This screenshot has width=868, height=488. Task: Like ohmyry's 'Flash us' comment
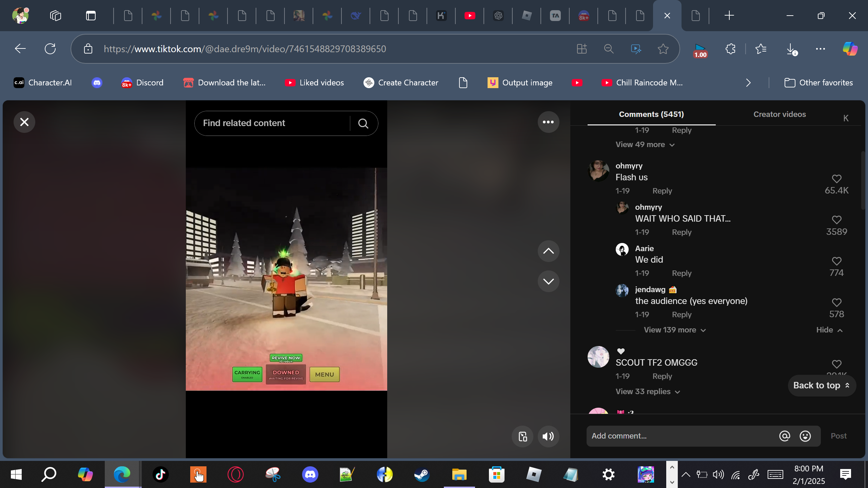tap(836, 179)
